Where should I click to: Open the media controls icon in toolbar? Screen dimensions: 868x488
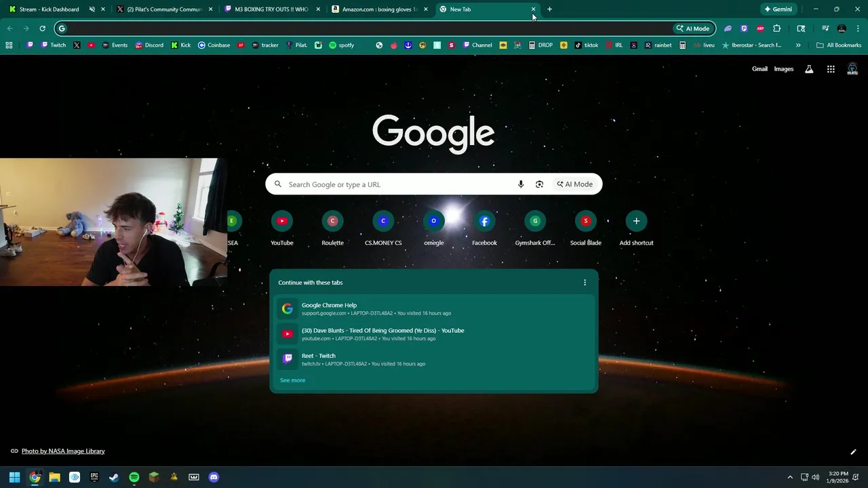click(x=825, y=28)
